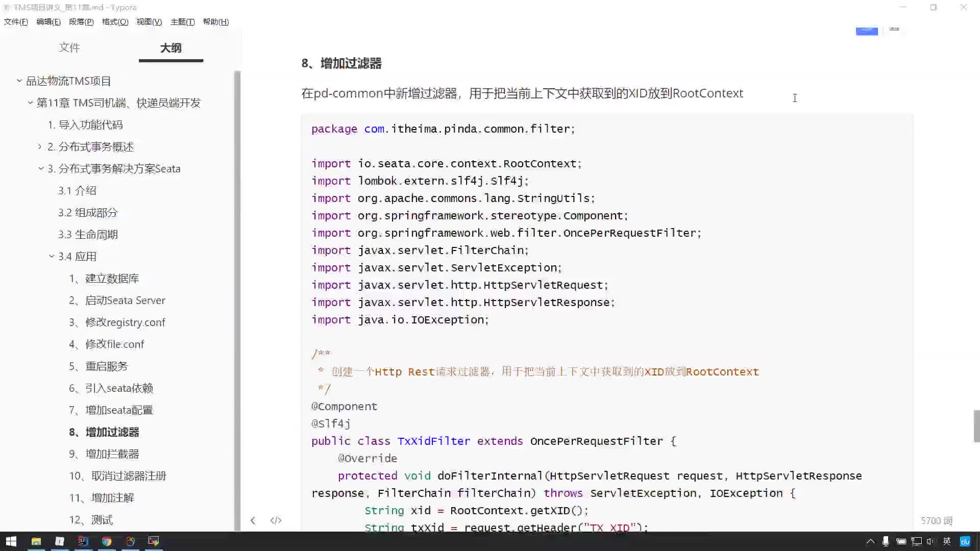
Task: Go to 3.3 生命周期 in outline
Action: (88, 234)
